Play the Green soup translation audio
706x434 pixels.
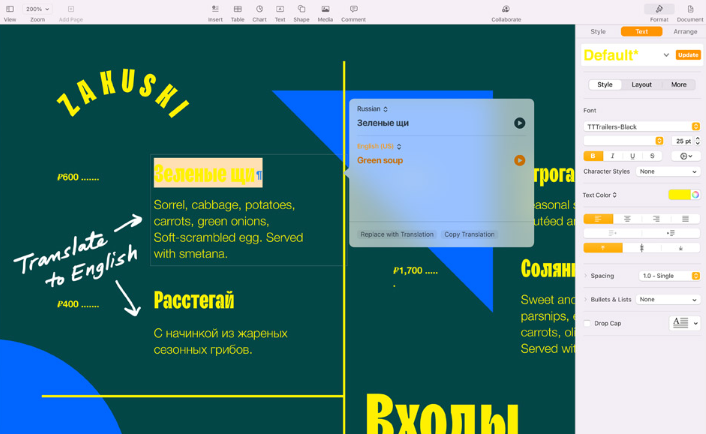[519, 160]
